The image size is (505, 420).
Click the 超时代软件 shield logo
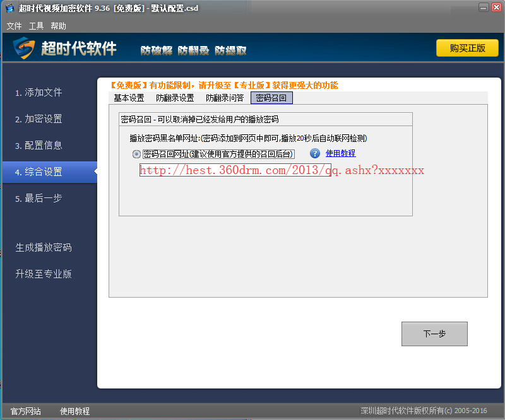pos(23,48)
